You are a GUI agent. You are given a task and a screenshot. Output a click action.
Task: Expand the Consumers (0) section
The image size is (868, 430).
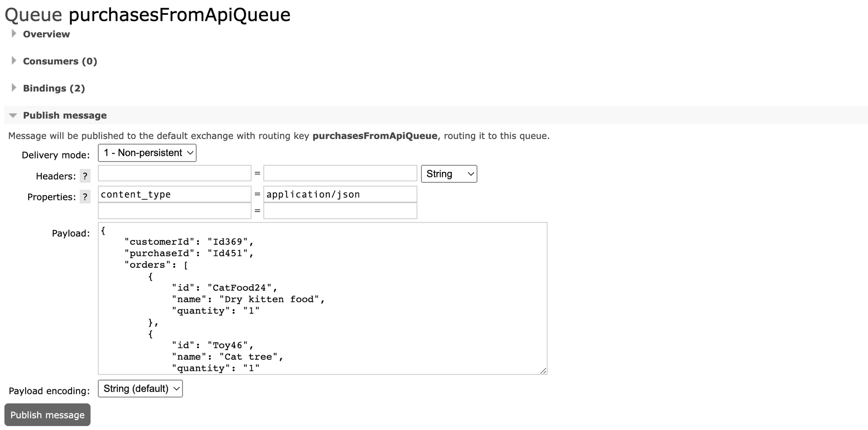(x=60, y=61)
